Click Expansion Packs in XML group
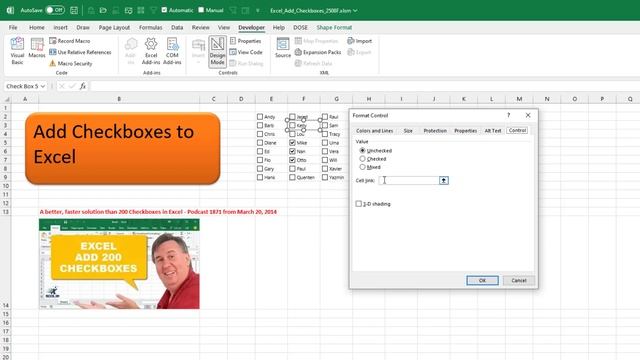This screenshot has height=360, width=640. [318, 52]
